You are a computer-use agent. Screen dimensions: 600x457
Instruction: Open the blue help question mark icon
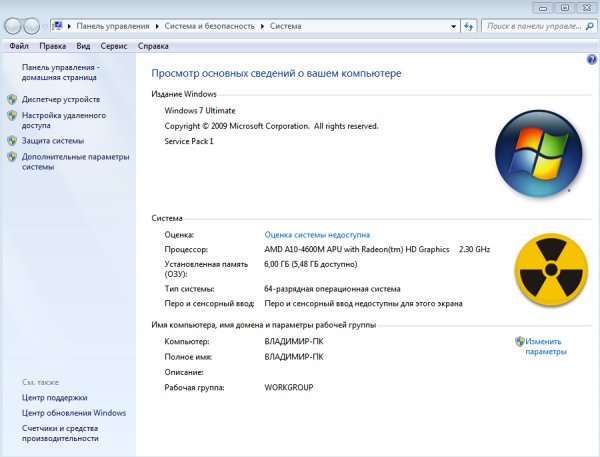pyautogui.click(x=592, y=59)
